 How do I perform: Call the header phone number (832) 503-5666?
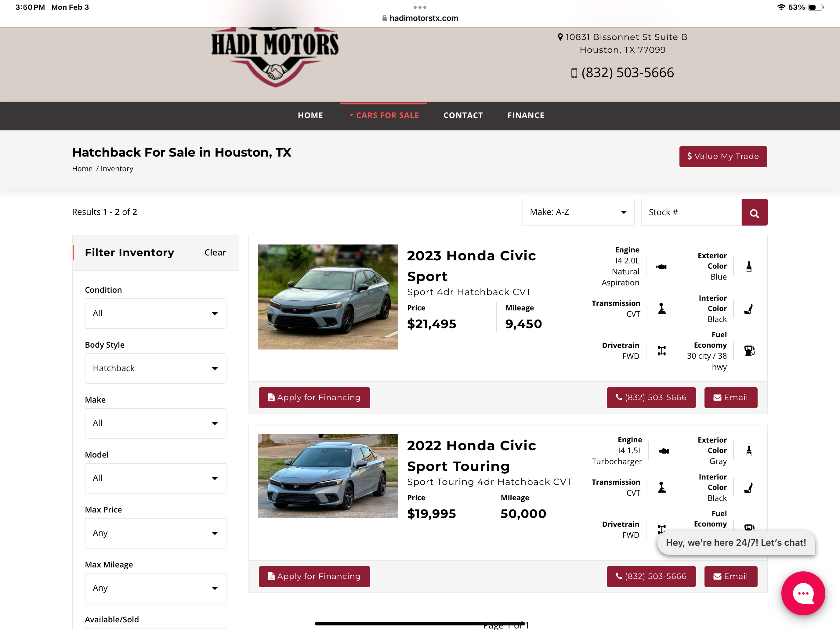(x=628, y=73)
